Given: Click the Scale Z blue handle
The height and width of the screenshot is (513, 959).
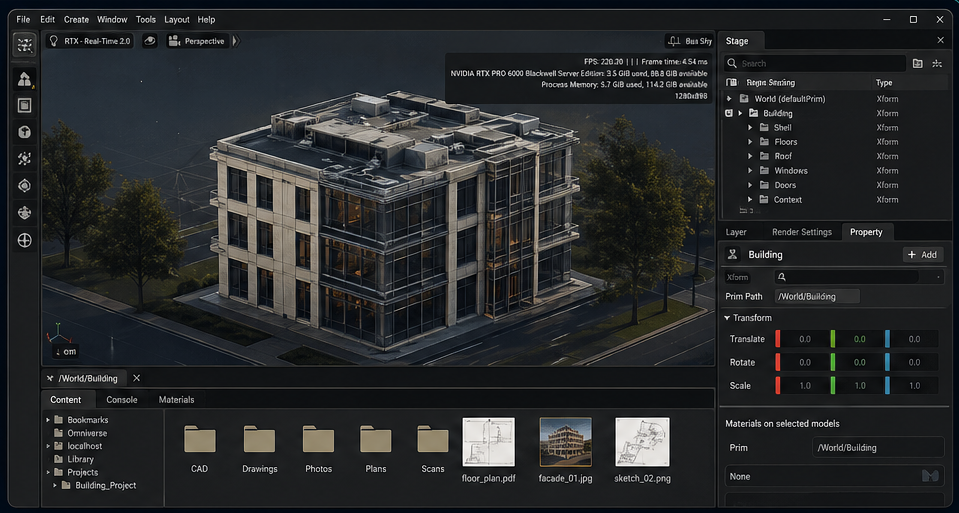Looking at the screenshot, I should tap(887, 385).
